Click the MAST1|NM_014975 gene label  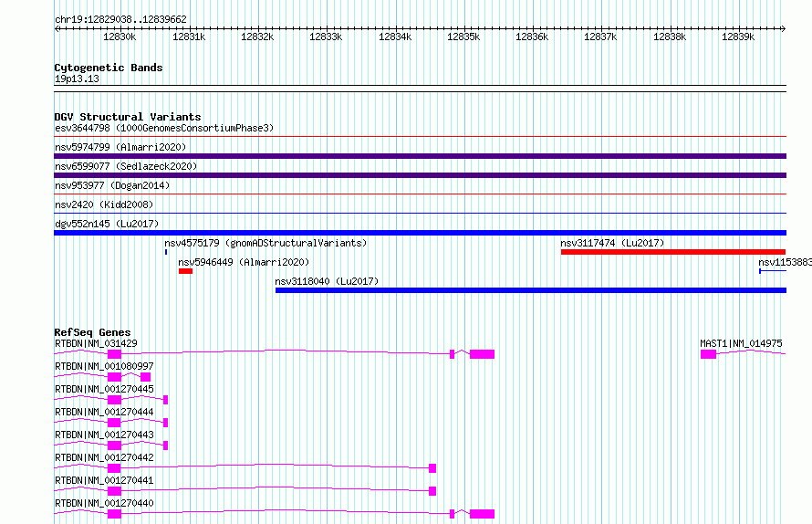[741, 343]
